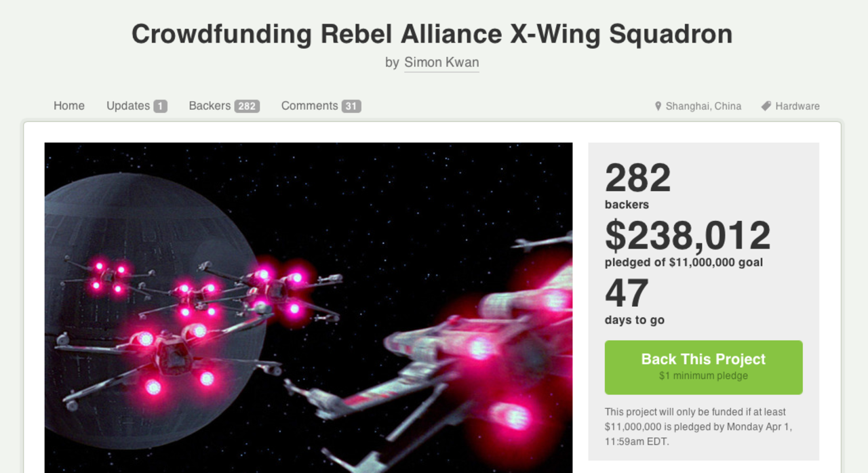Click the Updates count badge showing 1
868x473 pixels.
(161, 106)
